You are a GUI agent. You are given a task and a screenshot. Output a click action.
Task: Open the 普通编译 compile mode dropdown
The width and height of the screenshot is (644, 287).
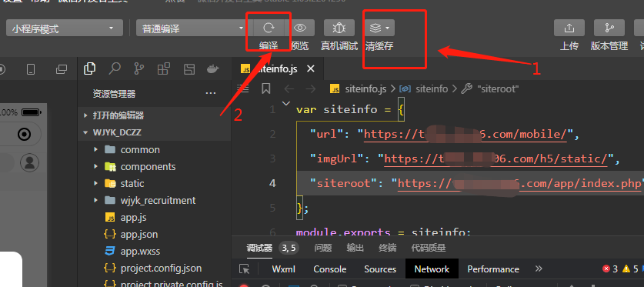tap(192, 28)
